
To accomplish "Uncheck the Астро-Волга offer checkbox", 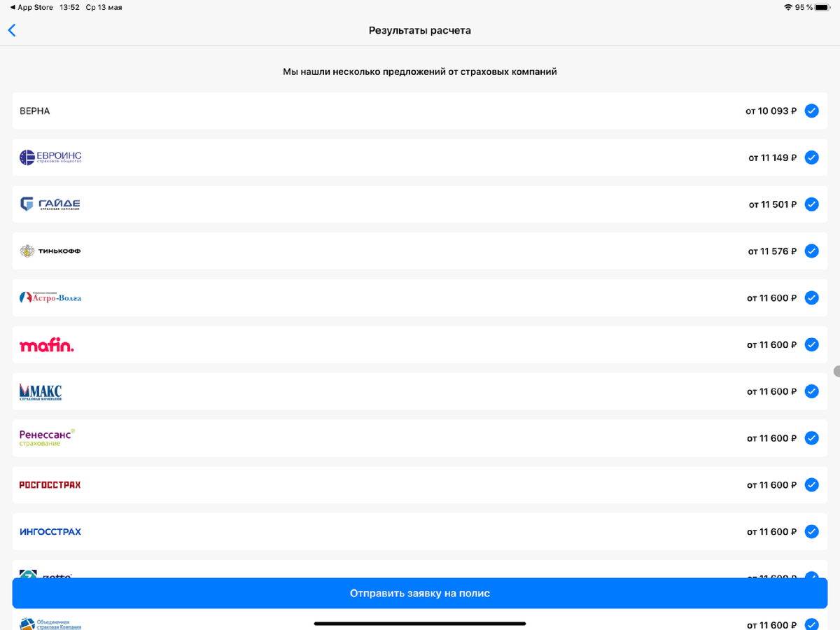I will click(811, 297).
